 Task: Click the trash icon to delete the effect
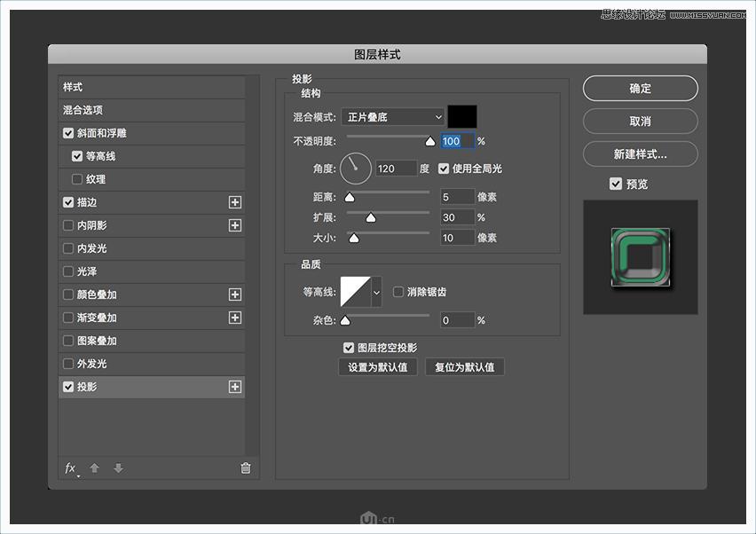click(x=245, y=468)
